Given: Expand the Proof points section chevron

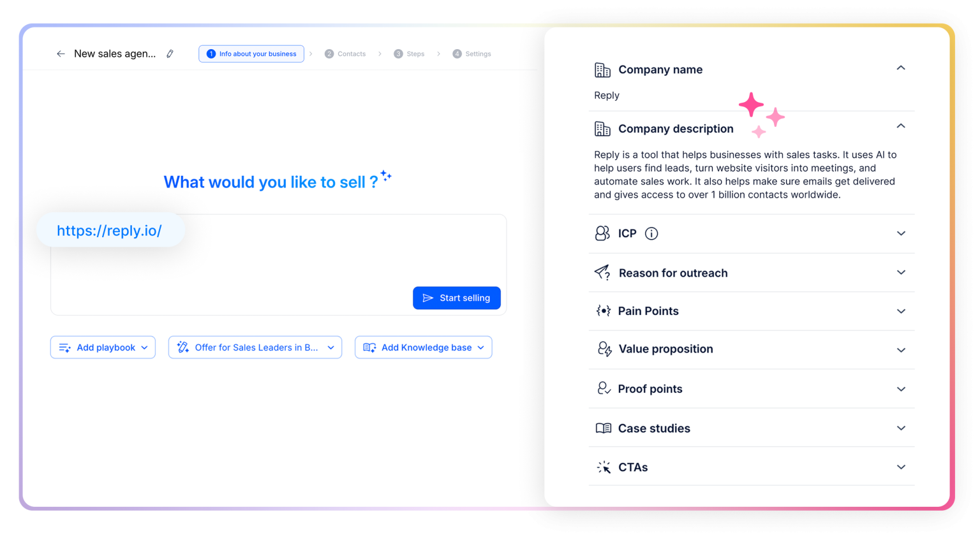Looking at the screenshot, I should click(901, 389).
